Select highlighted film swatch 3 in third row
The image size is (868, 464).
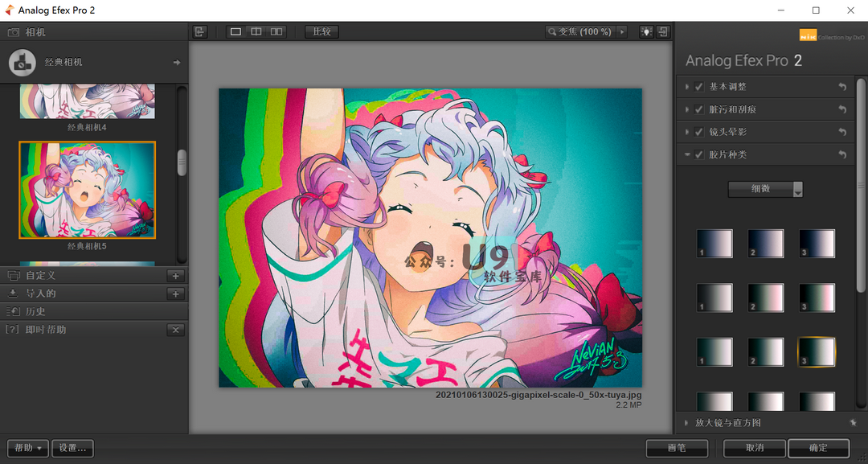pyautogui.click(x=817, y=352)
